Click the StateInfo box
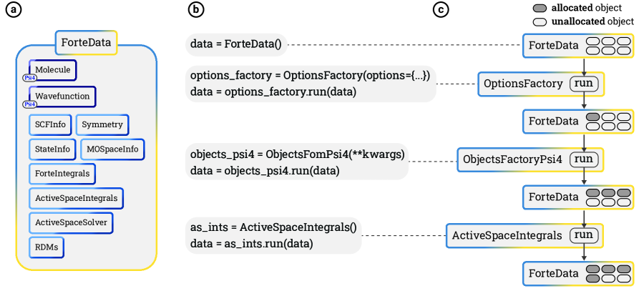 coord(52,149)
